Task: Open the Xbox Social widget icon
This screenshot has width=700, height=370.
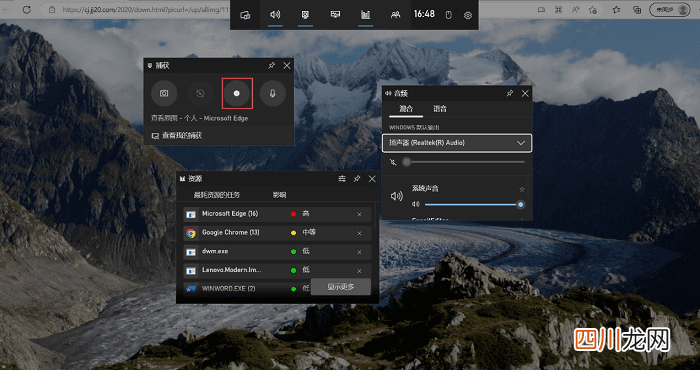Action: (x=396, y=15)
